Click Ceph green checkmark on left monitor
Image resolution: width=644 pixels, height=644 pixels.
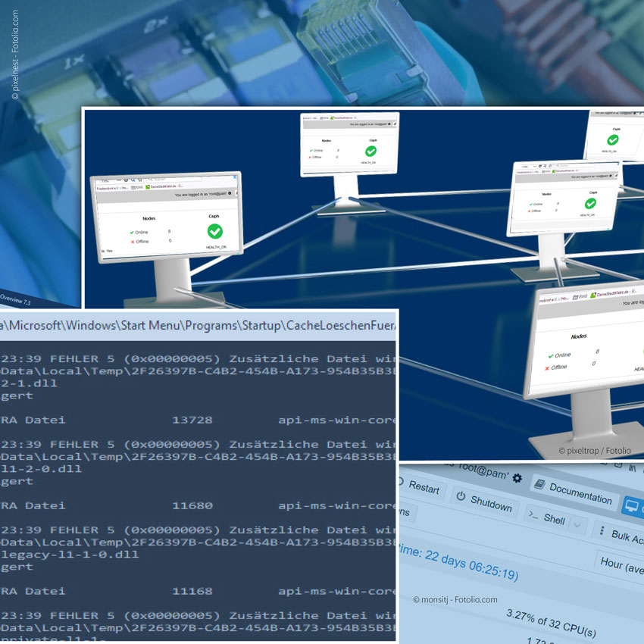[214, 230]
